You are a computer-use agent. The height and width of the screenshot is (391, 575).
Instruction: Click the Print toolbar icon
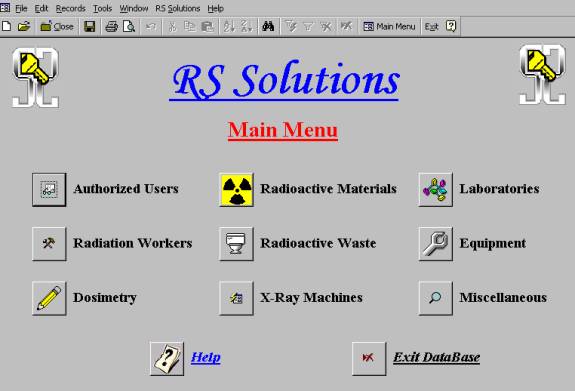[x=111, y=26]
